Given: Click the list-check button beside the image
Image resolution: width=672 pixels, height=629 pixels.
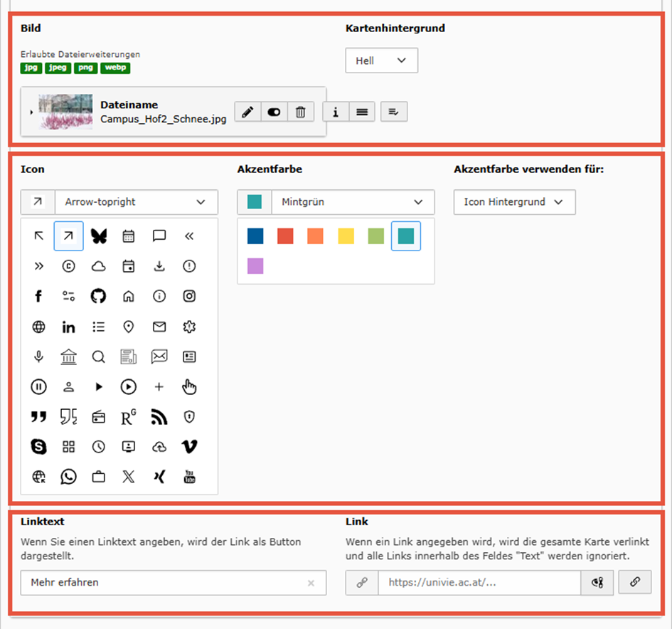Looking at the screenshot, I should 394,112.
